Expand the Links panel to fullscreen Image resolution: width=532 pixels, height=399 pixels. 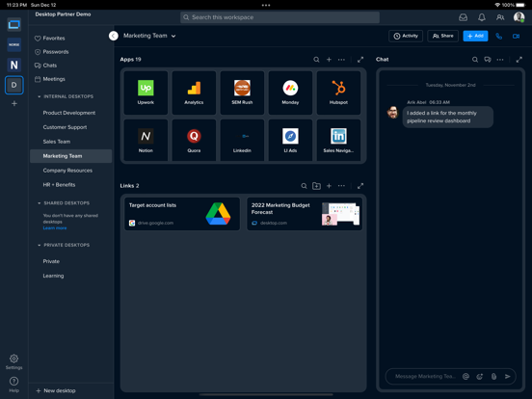(x=360, y=186)
